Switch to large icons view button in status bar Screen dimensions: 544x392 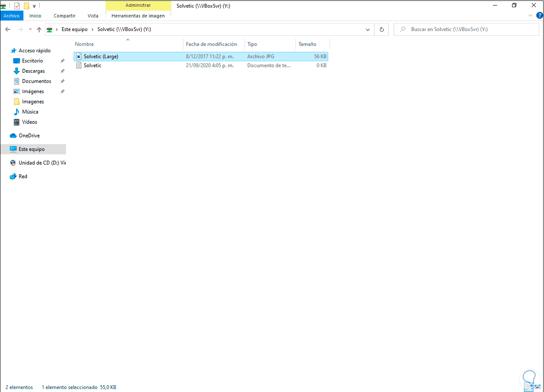(x=538, y=387)
